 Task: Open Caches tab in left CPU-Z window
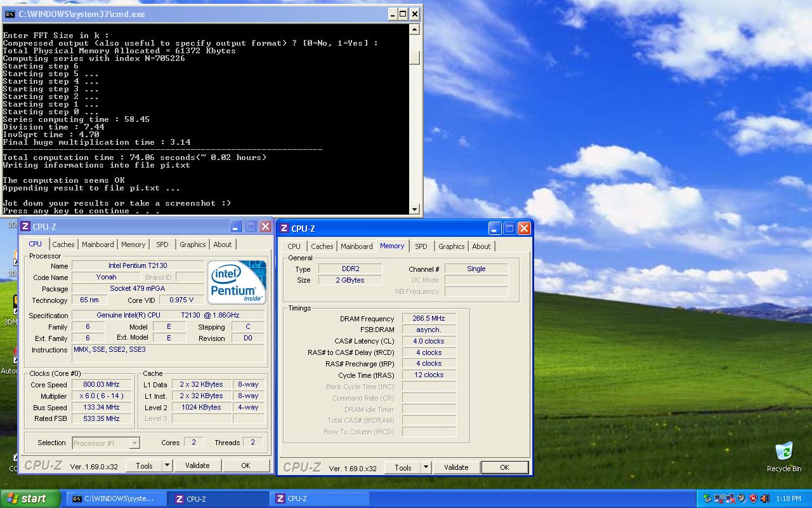(x=63, y=244)
